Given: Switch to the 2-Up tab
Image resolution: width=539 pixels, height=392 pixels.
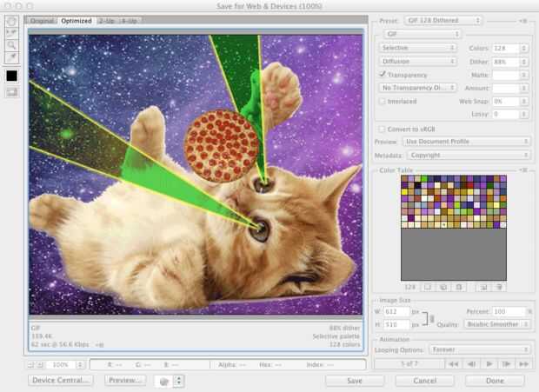Looking at the screenshot, I should tap(106, 21).
